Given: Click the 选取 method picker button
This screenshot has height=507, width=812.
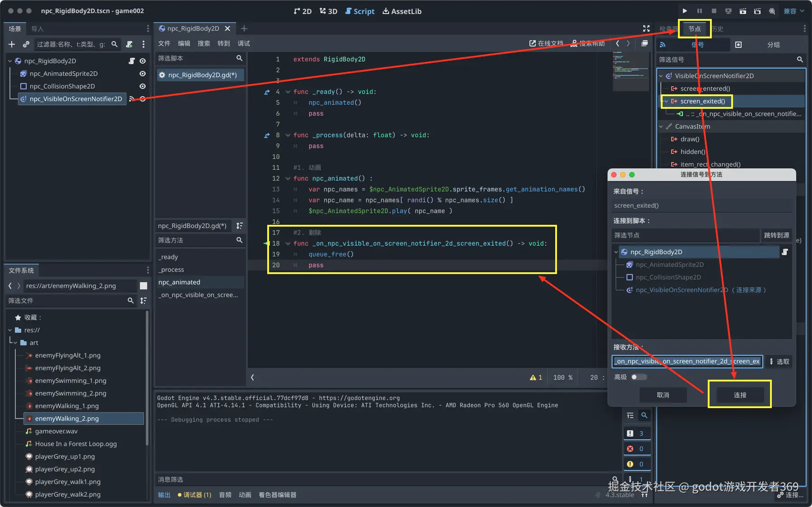Looking at the screenshot, I should coord(780,362).
